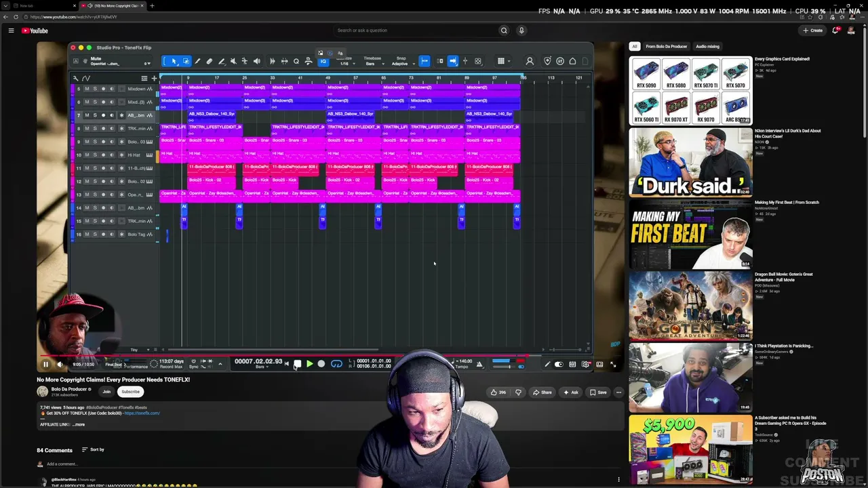Screen dimensions: 868x488
Task: Click the Zoom magnifier tool
Action: click(296, 61)
